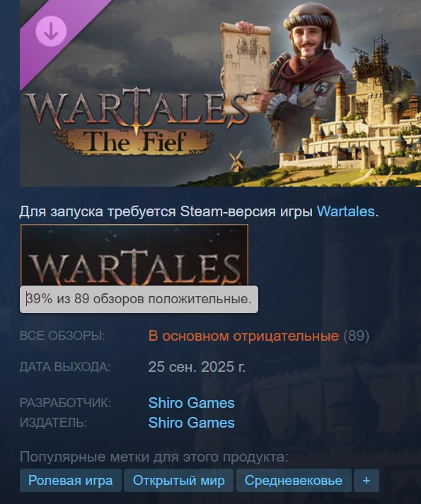Click the В основном отрицательные review summary

tap(243, 336)
